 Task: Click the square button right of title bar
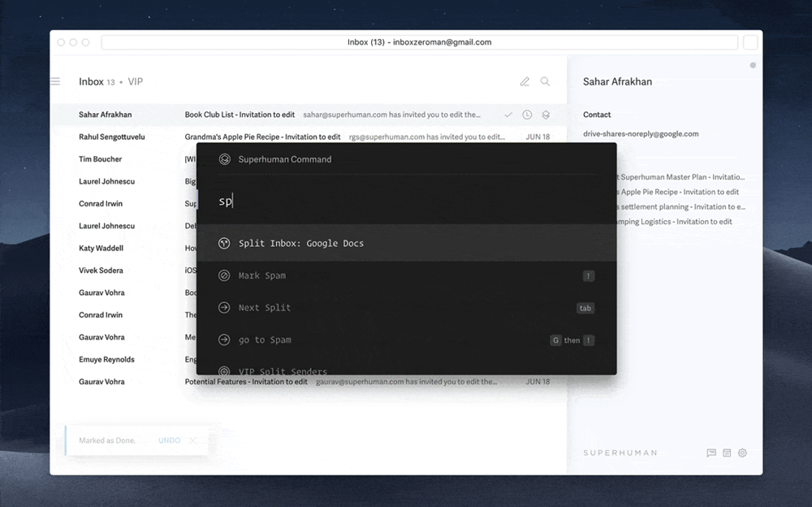[750, 42]
